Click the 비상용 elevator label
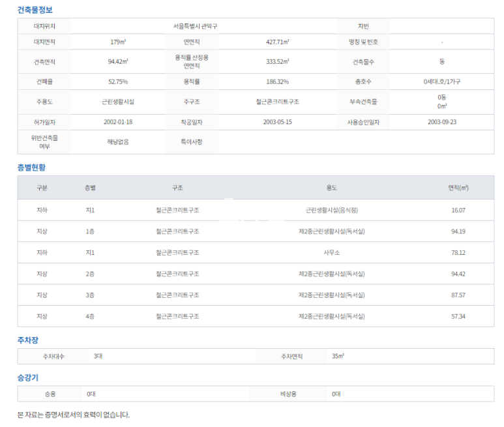 (x=288, y=394)
